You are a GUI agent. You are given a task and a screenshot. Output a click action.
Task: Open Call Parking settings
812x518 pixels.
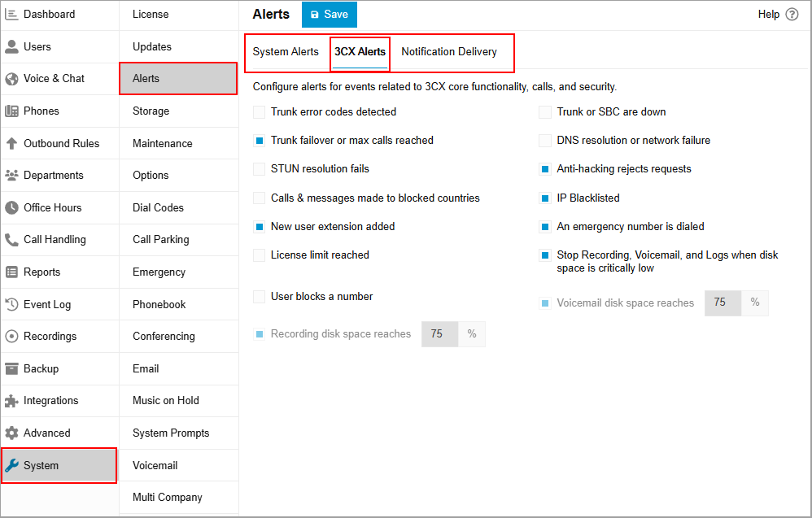click(179, 240)
